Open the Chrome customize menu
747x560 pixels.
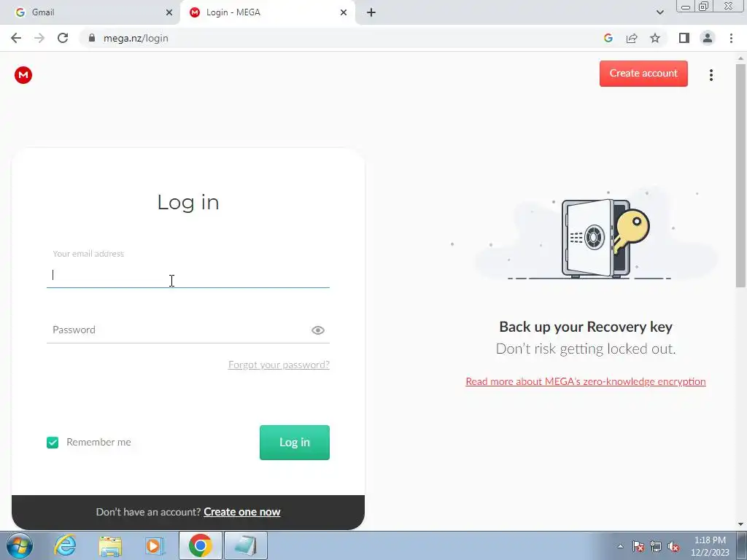coord(731,38)
